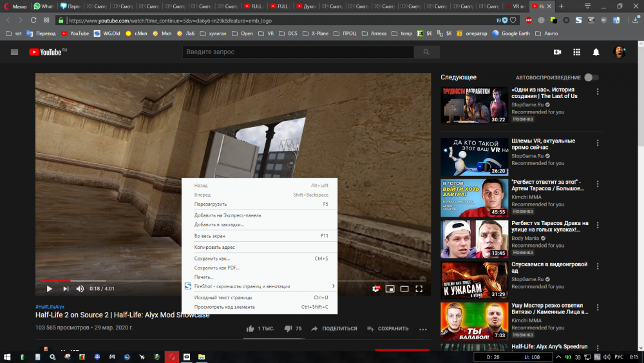Open the YouTube hamburger guide menu
This screenshot has height=363, width=644.
click(x=14, y=52)
